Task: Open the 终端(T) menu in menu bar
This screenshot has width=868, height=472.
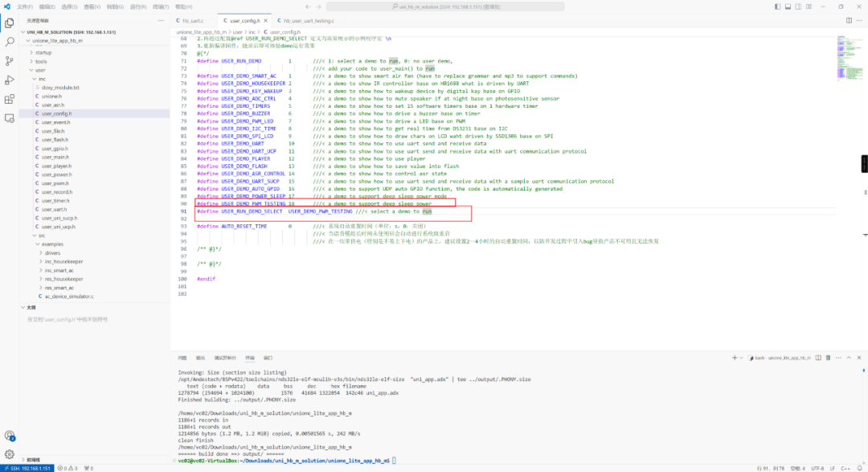Action: tap(161, 6)
